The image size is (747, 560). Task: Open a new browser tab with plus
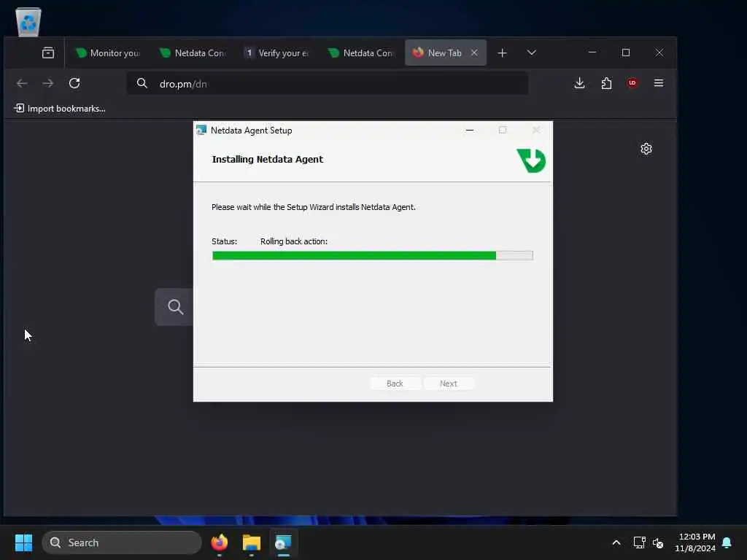(502, 52)
